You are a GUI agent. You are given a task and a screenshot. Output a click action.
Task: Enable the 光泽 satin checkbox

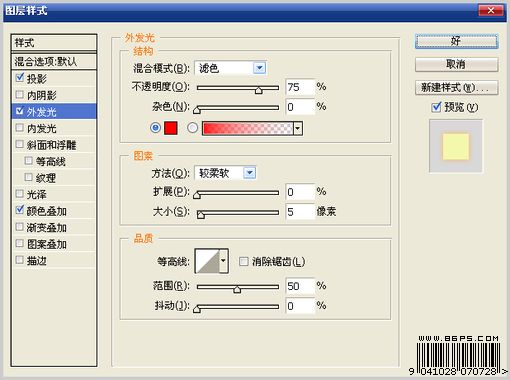coord(20,194)
